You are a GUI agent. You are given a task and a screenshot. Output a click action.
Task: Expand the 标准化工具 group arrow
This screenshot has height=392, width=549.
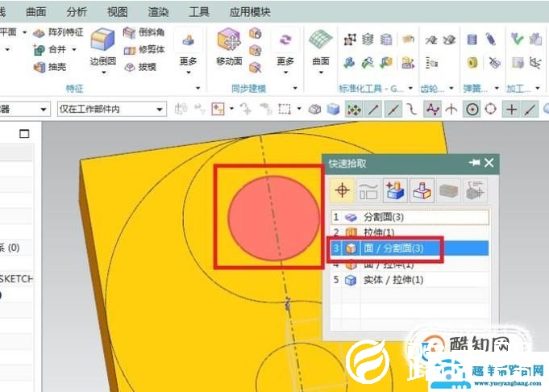(410, 88)
